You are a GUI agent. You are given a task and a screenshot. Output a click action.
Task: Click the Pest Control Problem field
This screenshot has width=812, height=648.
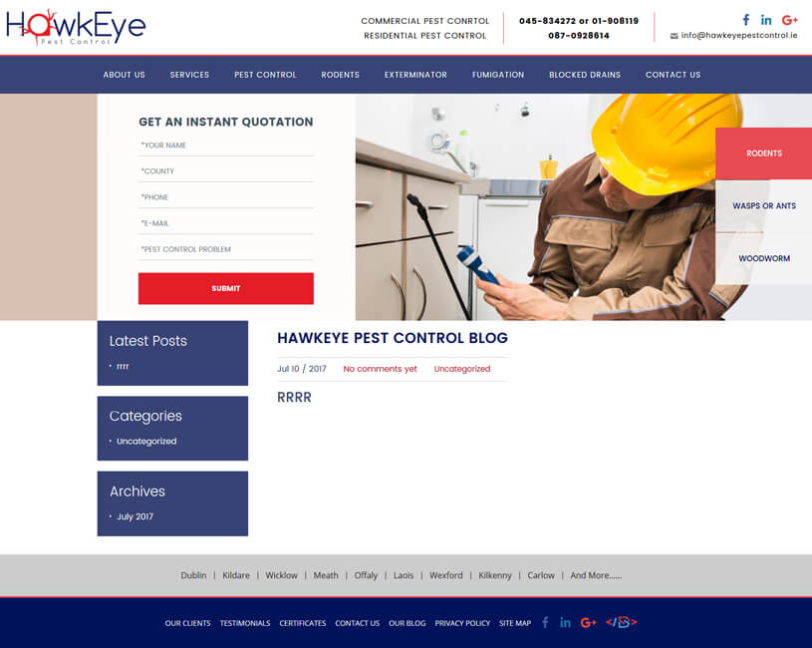click(x=226, y=249)
